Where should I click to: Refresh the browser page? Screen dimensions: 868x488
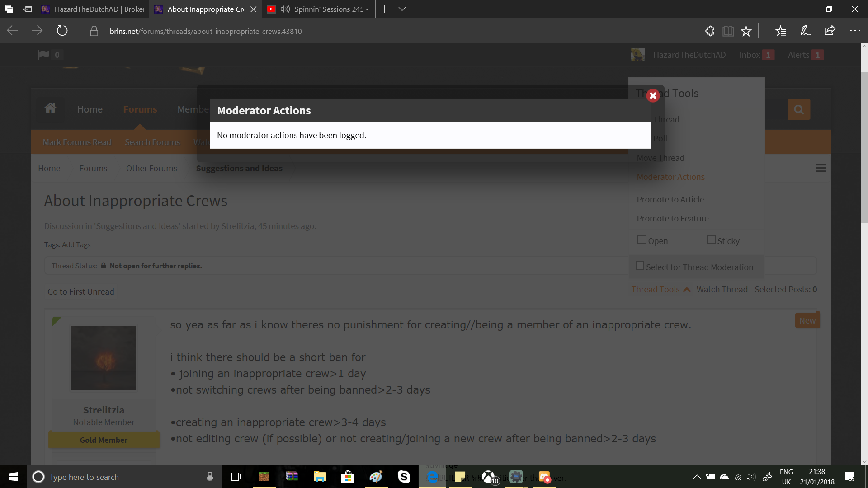(x=62, y=31)
